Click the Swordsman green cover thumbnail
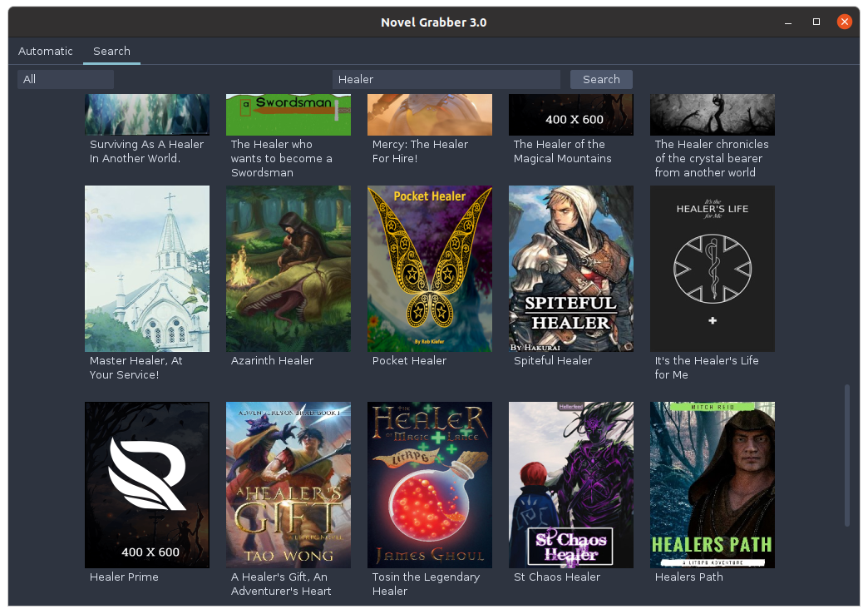 pos(289,115)
